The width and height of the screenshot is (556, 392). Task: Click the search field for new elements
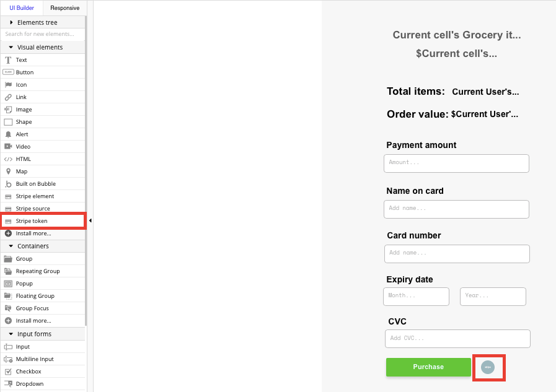click(42, 34)
